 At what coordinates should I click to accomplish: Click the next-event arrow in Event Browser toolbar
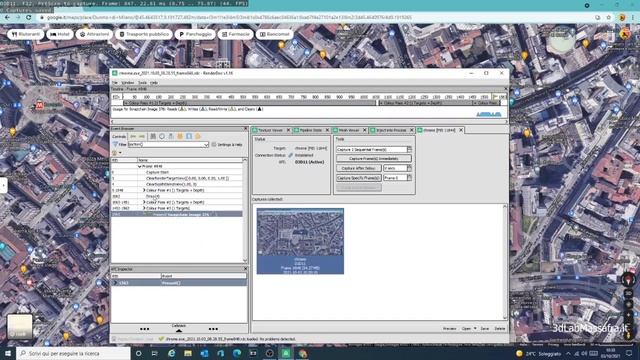[x=142, y=136]
